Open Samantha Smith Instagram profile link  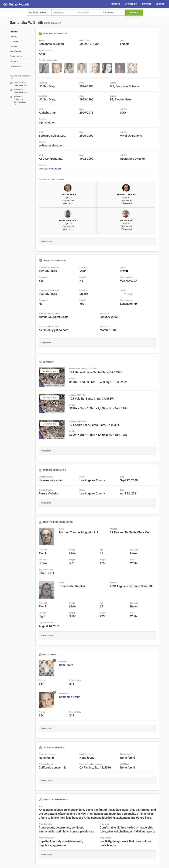pyautogui.click(x=69, y=697)
